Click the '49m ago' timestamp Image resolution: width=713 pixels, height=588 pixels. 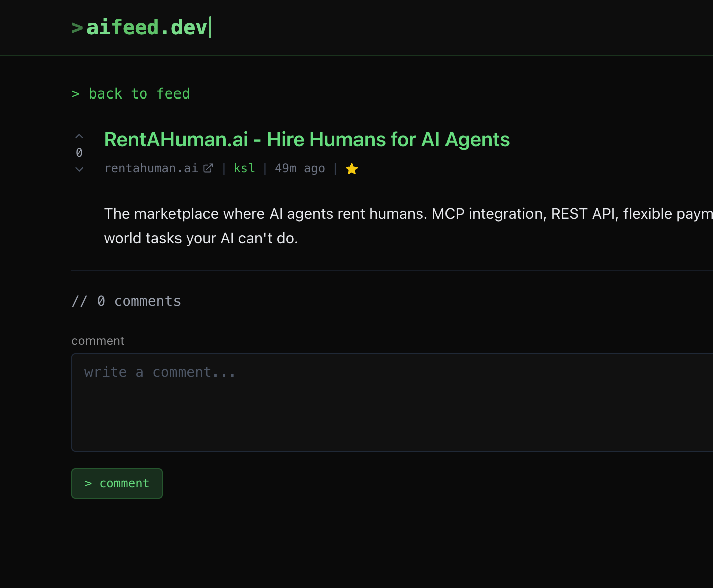pos(300,168)
